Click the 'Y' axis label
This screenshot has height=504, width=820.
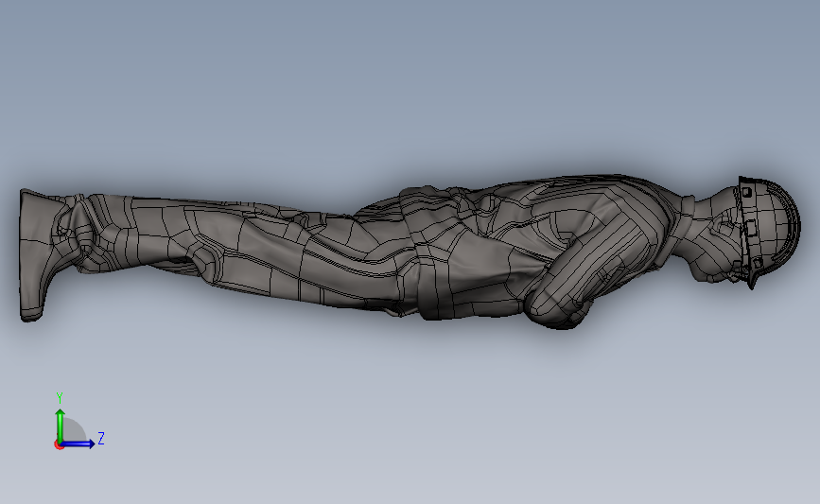coord(60,398)
